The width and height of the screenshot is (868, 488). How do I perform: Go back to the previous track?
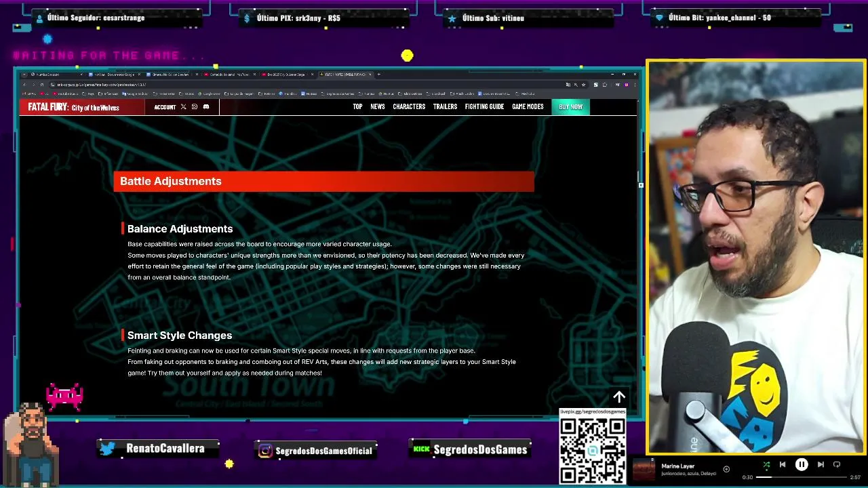[783, 464]
